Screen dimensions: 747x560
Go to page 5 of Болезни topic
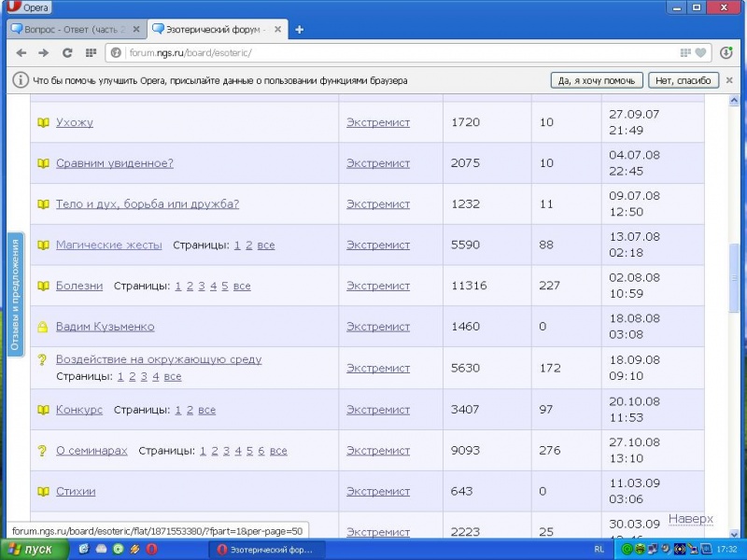click(x=225, y=287)
